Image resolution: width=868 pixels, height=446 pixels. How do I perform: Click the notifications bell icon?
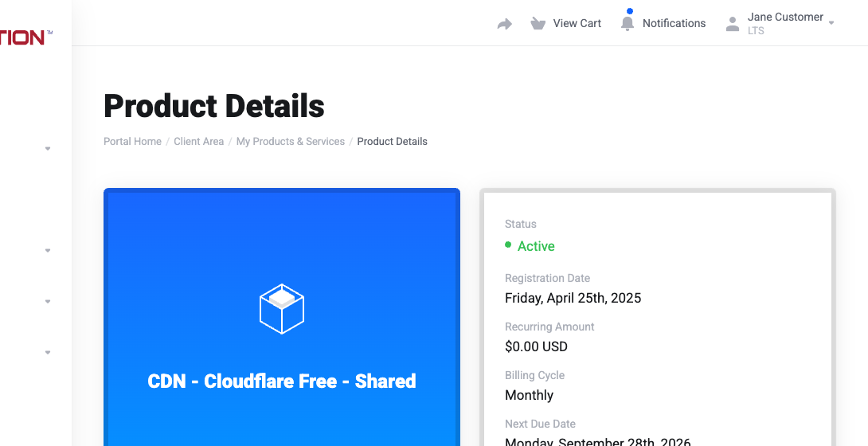coord(628,23)
